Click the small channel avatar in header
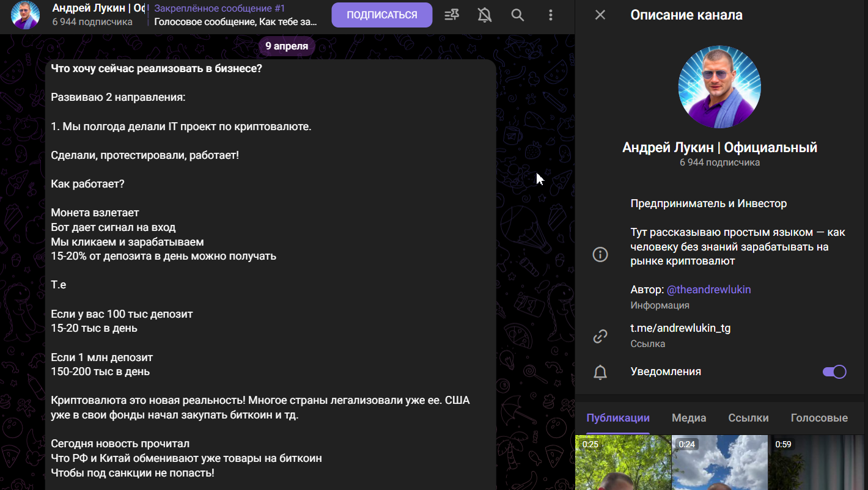Viewport: 868px width, 490px height. 25,15
